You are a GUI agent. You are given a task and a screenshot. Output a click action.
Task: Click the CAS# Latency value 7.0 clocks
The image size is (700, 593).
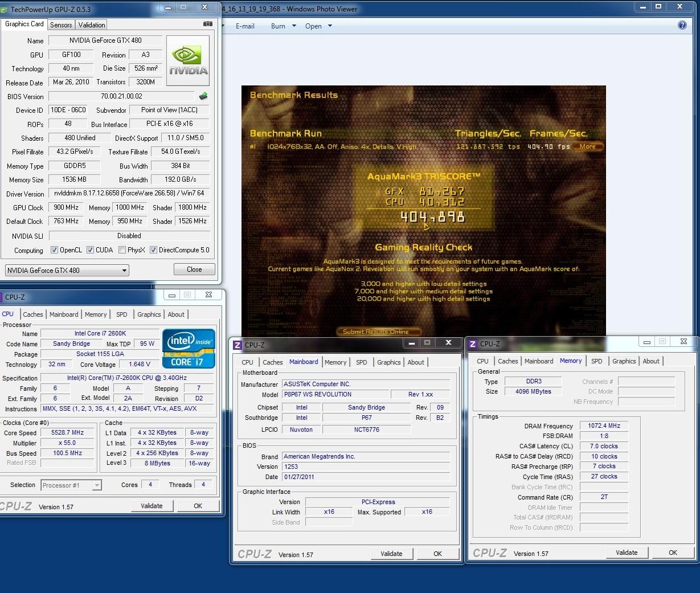coord(604,446)
